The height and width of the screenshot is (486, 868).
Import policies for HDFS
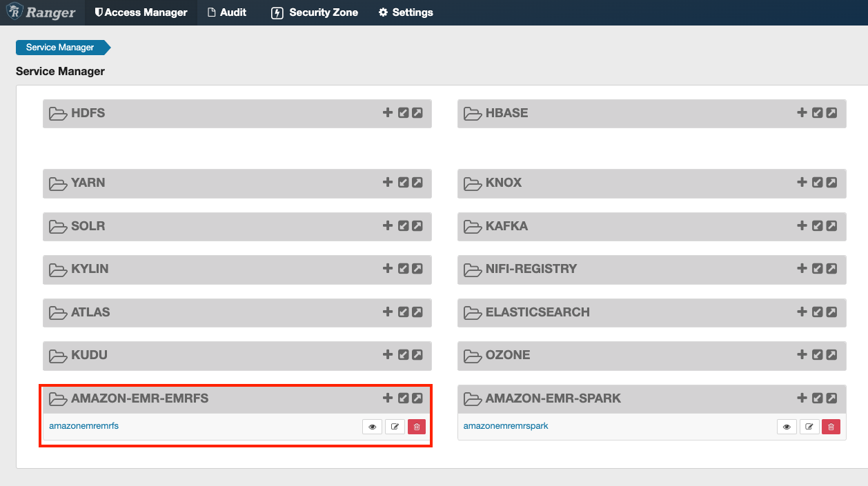(404, 112)
